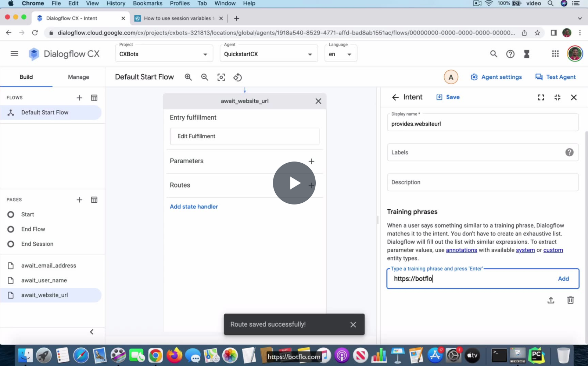This screenshot has width=588, height=366.
Task: Expand the Language en dropdown
Action: click(x=341, y=54)
